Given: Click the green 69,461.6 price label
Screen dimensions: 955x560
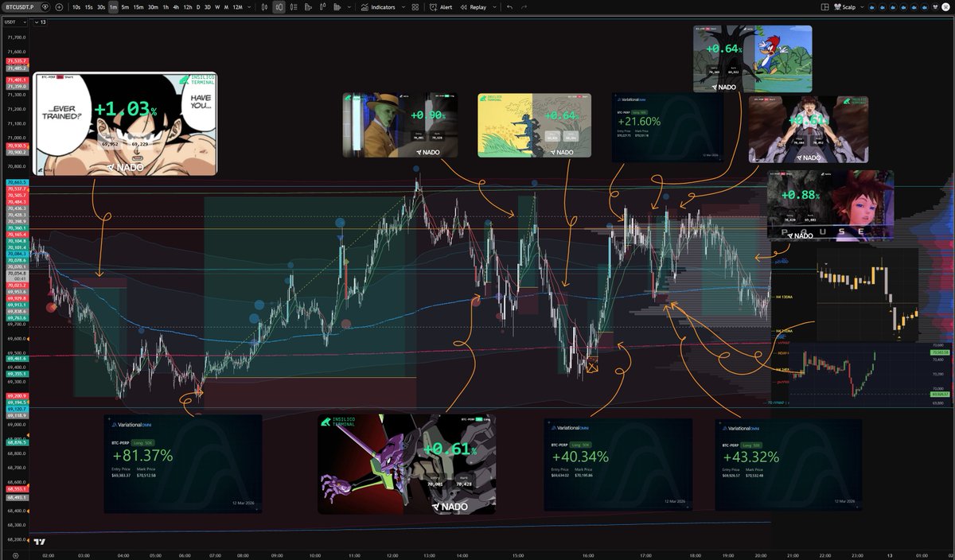Looking at the screenshot, I should point(17,359).
